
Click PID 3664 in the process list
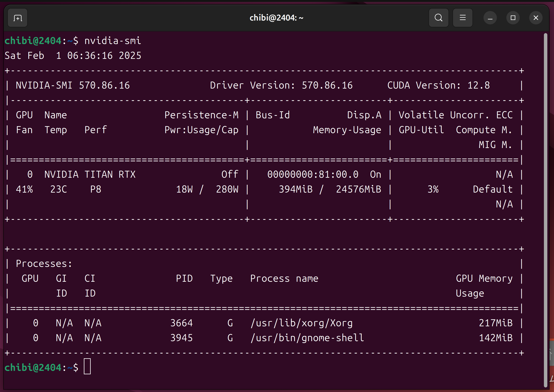(x=181, y=323)
